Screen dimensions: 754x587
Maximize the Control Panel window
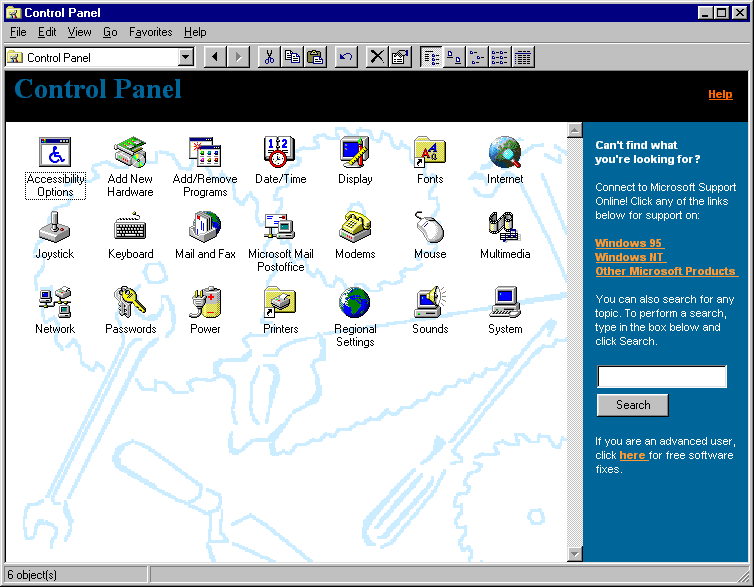(x=722, y=13)
